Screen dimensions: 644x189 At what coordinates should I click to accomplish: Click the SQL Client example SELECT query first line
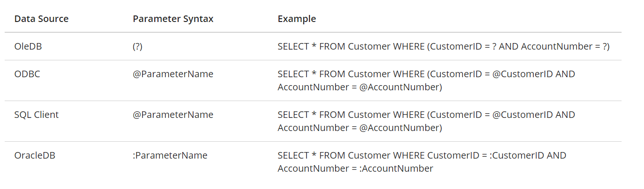426,115
